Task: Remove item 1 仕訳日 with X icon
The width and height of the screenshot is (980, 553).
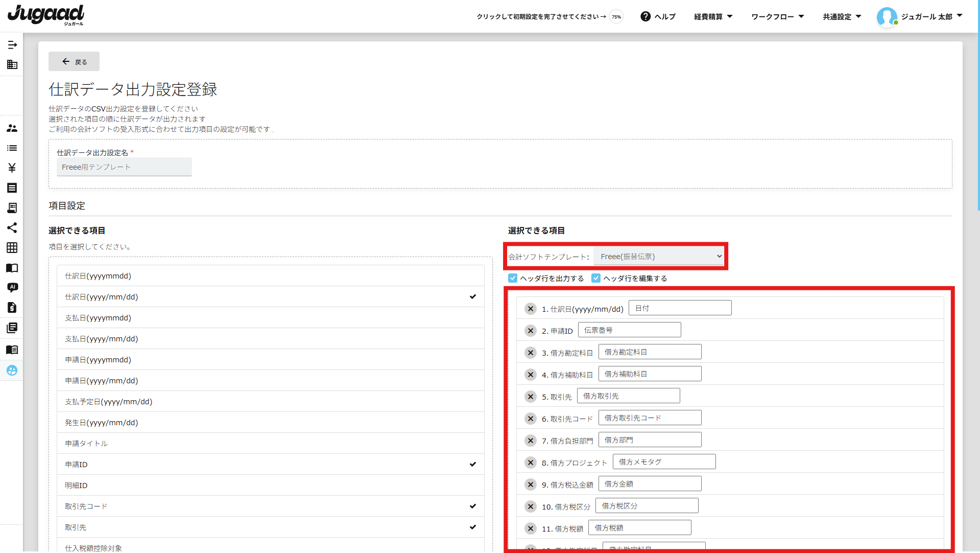Action: pyautogui.click(x=531, y=309)
